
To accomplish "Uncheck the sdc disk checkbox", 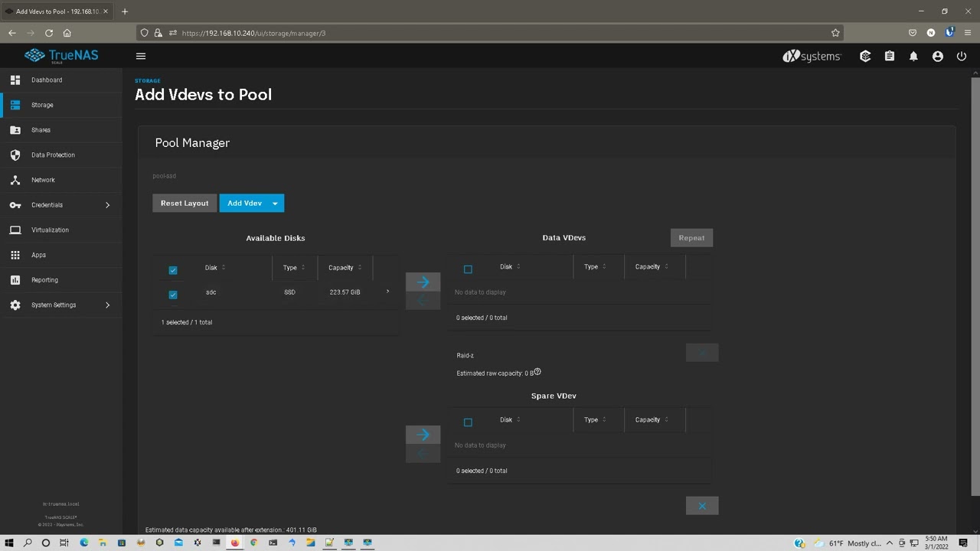I will [173, 295].
